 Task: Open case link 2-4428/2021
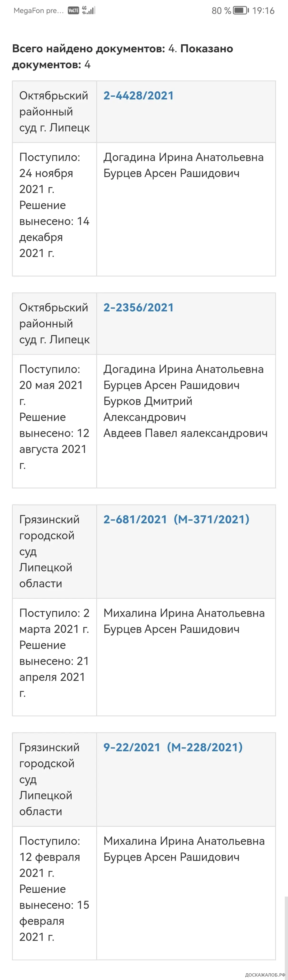139,95
